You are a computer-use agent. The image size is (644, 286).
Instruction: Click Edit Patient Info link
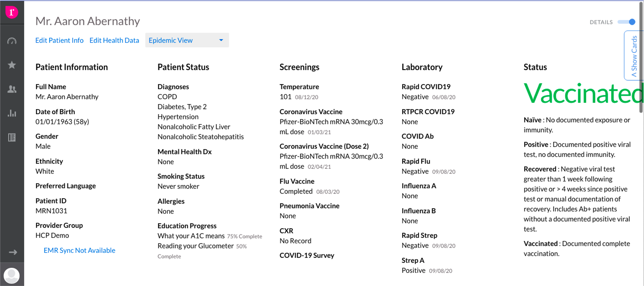tap(59, 40)
